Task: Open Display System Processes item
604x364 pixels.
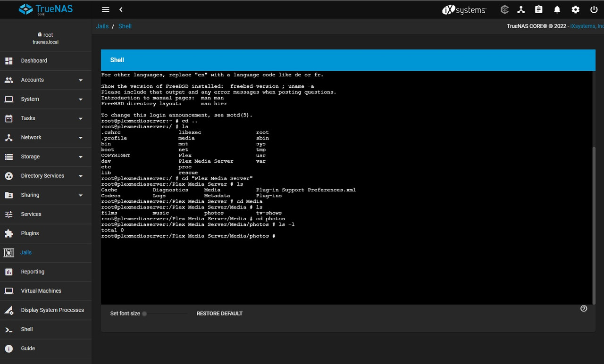Action: 46,310
